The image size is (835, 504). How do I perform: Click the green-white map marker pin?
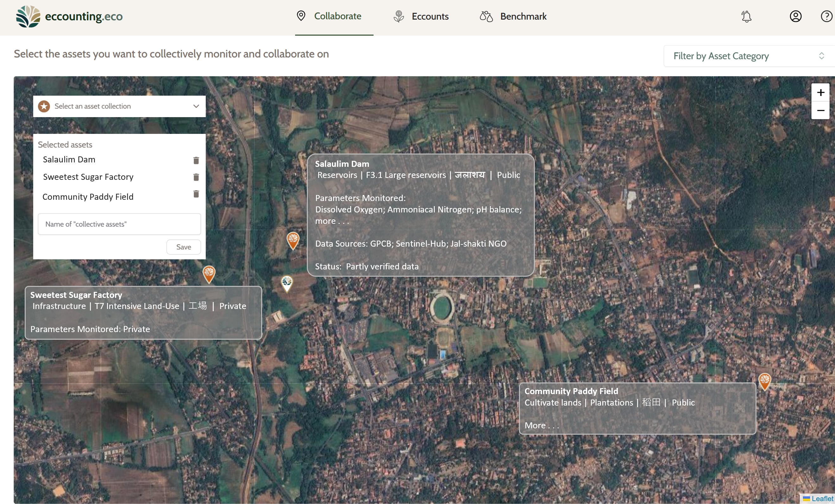coord(287,283)
